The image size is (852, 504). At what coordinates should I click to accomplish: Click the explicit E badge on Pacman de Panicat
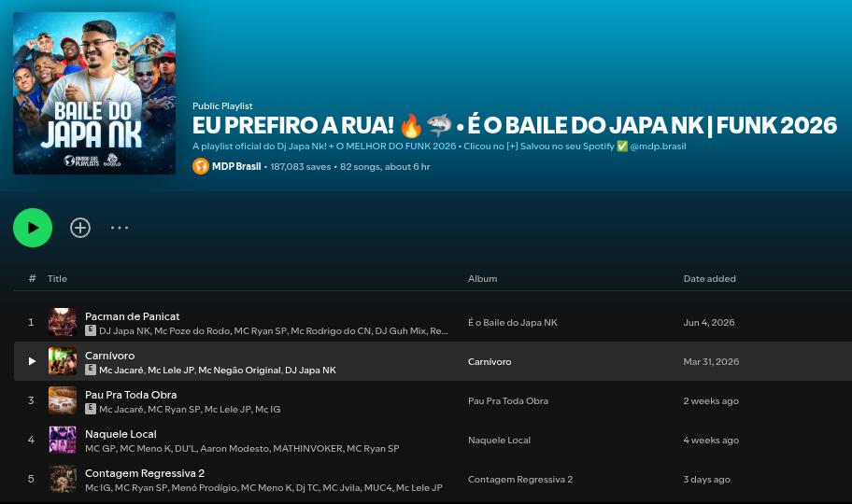point(91,330)
